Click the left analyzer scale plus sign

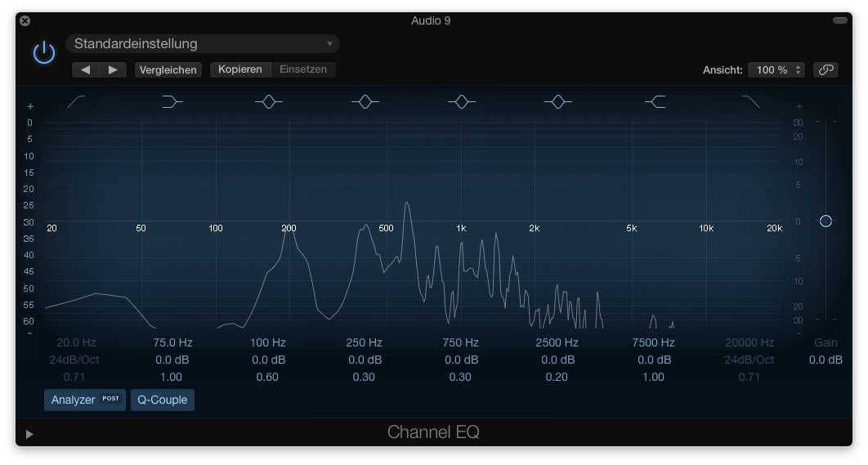pos(30,106)
